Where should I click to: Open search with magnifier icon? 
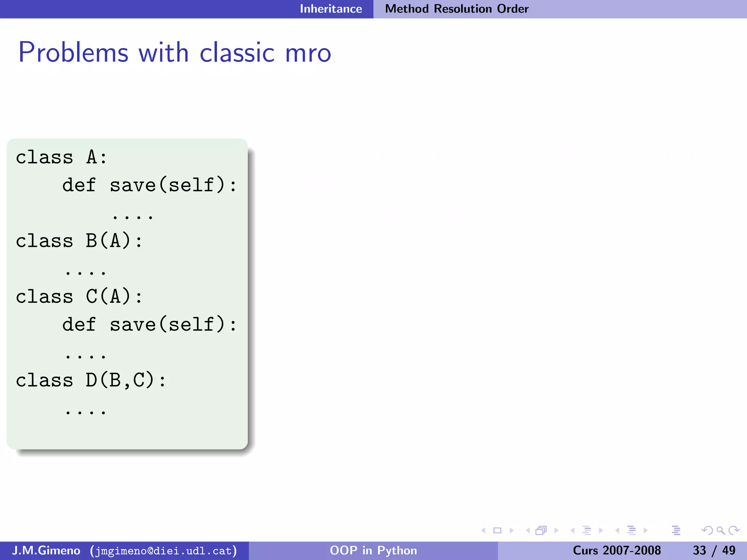tap(720, 530)
